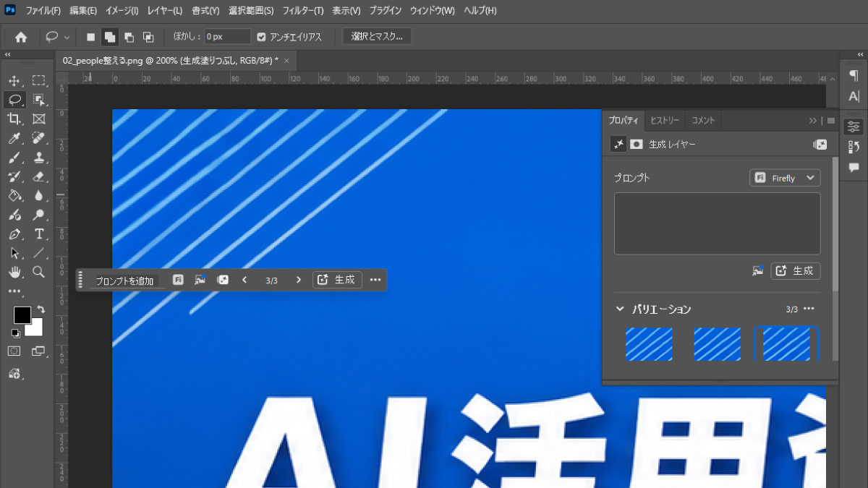Collapse the バリエーション section
The image size is (868, 488).
pos(620,309)
